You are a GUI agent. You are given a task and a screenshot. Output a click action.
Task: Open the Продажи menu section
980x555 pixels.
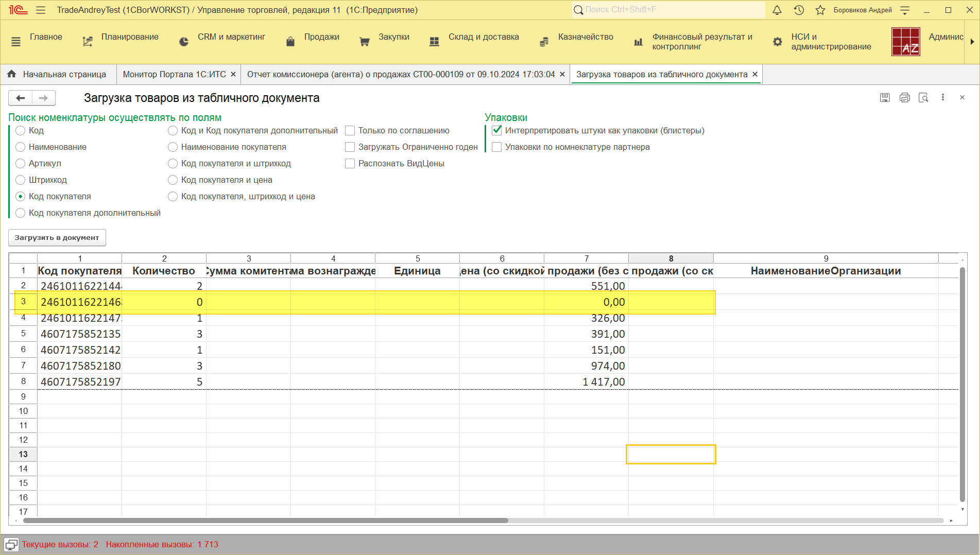click(321, 37)
